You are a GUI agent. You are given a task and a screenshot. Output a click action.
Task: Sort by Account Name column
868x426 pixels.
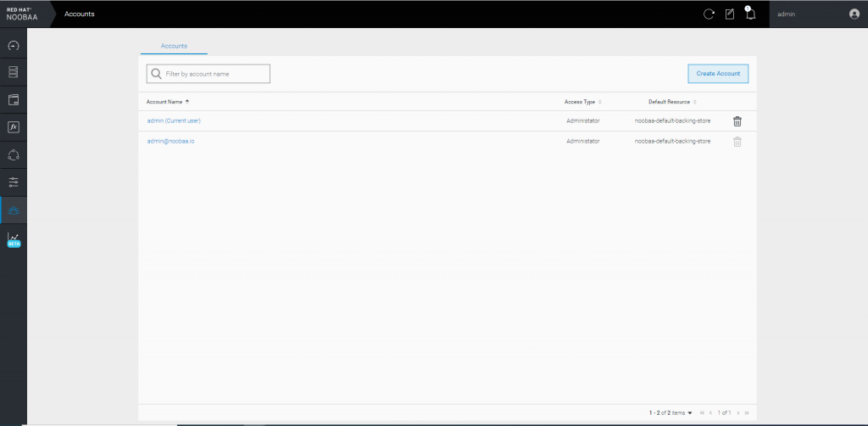(167, 102)
